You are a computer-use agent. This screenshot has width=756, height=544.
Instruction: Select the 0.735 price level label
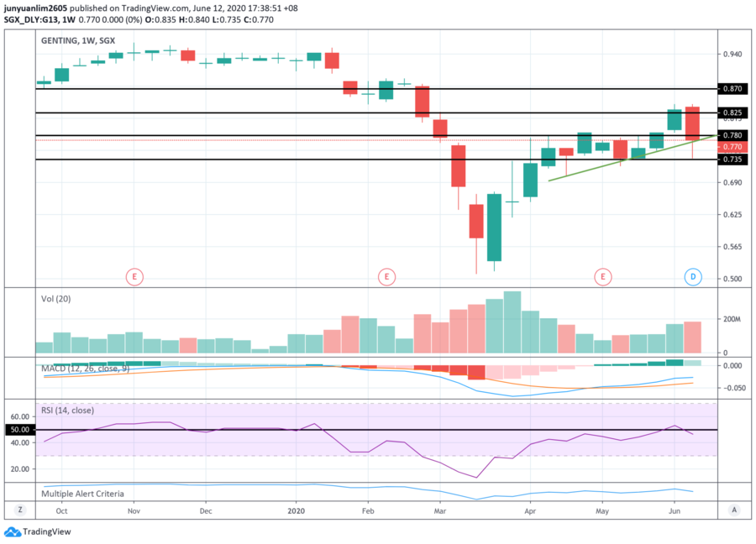pos(732,160)
